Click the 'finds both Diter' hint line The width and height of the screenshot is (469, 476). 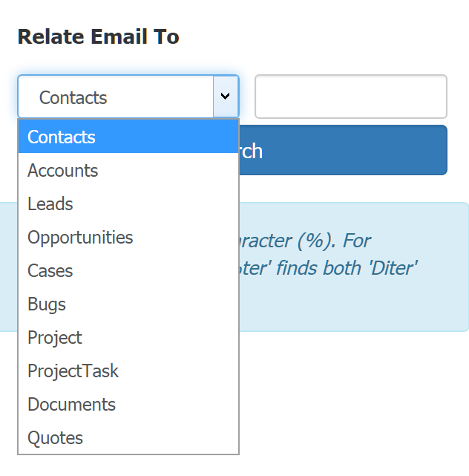[x=329, y=268]
